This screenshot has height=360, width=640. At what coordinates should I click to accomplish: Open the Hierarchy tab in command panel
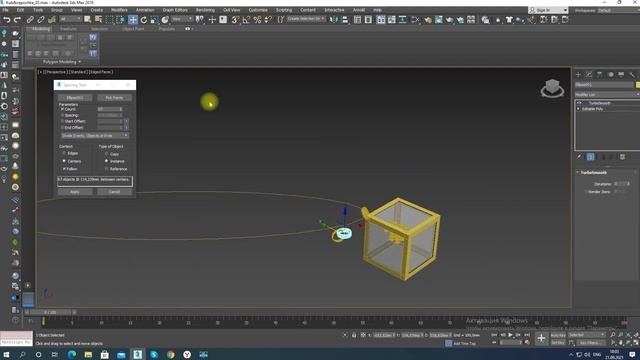point(600,75)
